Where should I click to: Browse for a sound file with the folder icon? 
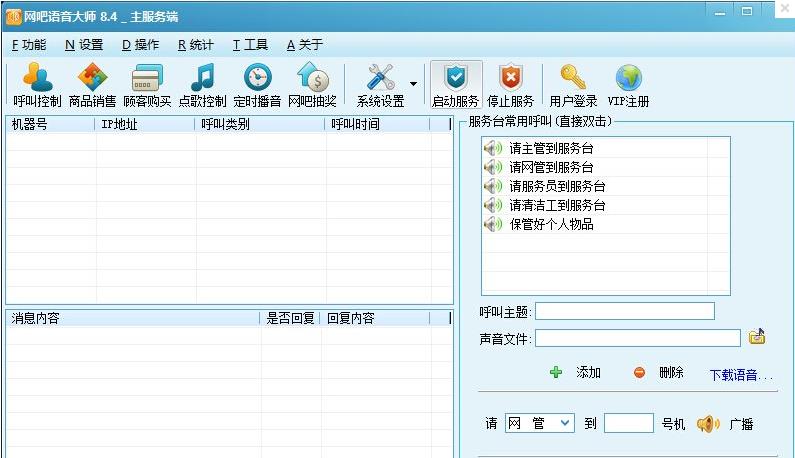point(757,337)
